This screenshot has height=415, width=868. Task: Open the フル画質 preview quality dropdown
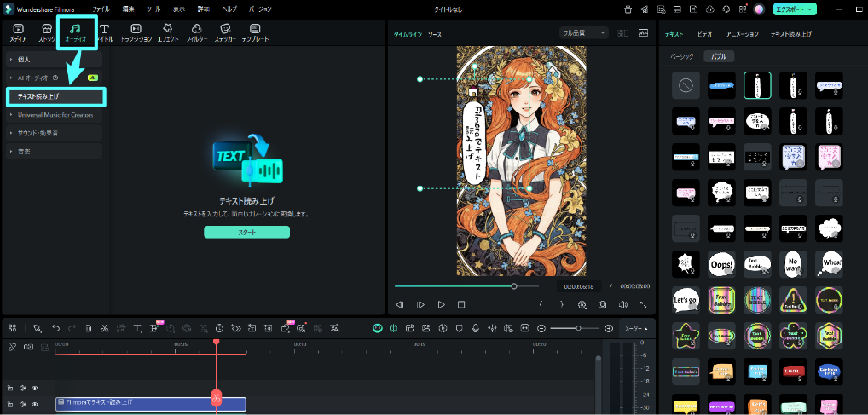click(583, 33)
